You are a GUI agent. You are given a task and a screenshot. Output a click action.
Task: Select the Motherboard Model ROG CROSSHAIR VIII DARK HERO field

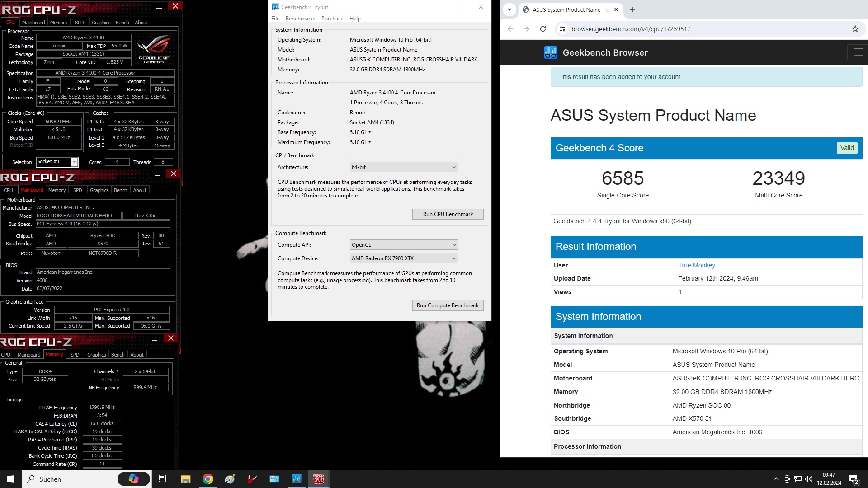pos(78,216)
